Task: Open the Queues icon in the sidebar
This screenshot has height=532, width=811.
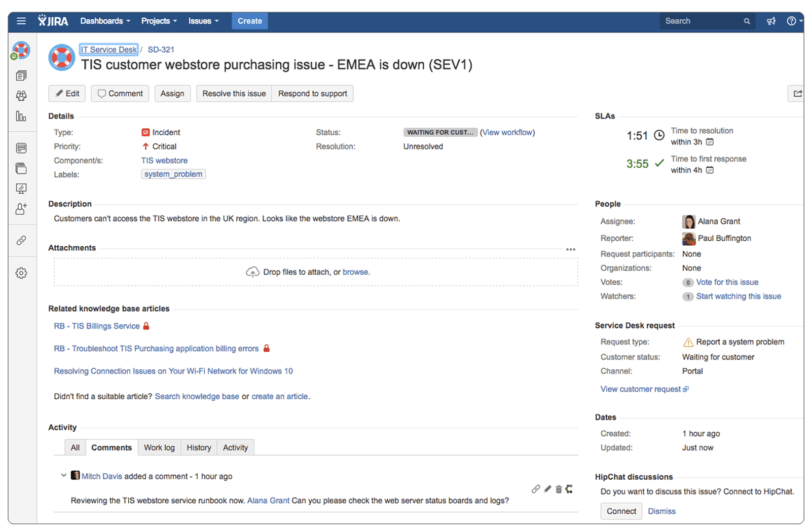Action: click(21, 75)
